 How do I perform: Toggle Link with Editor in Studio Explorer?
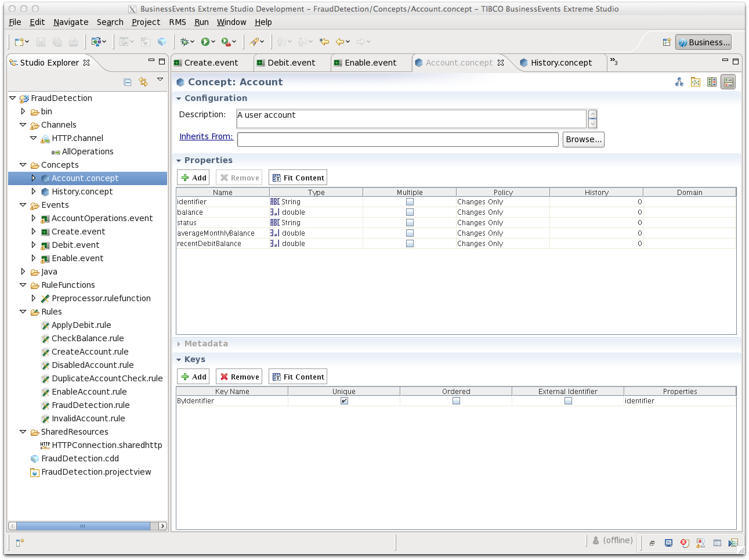point(143,82)
